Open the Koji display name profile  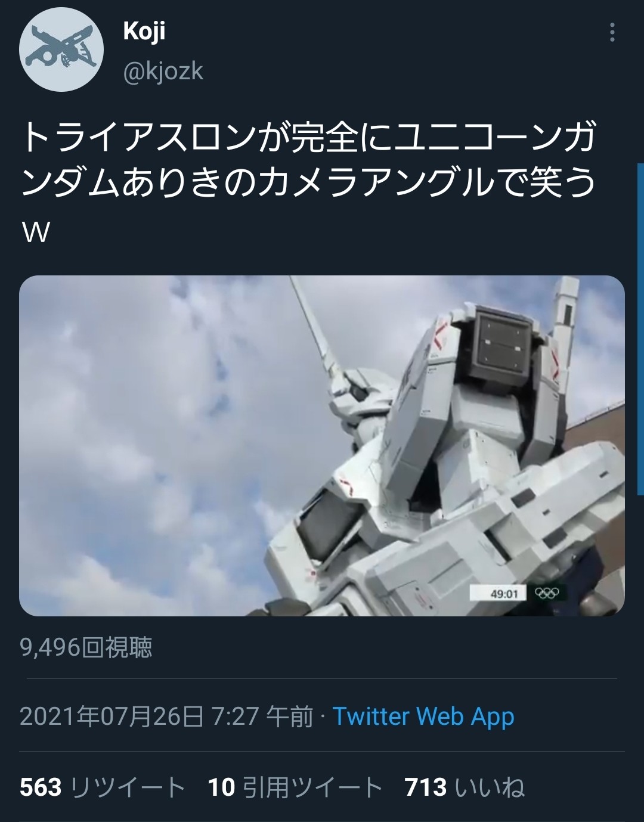pyautogui.click(x=144, y=32)
